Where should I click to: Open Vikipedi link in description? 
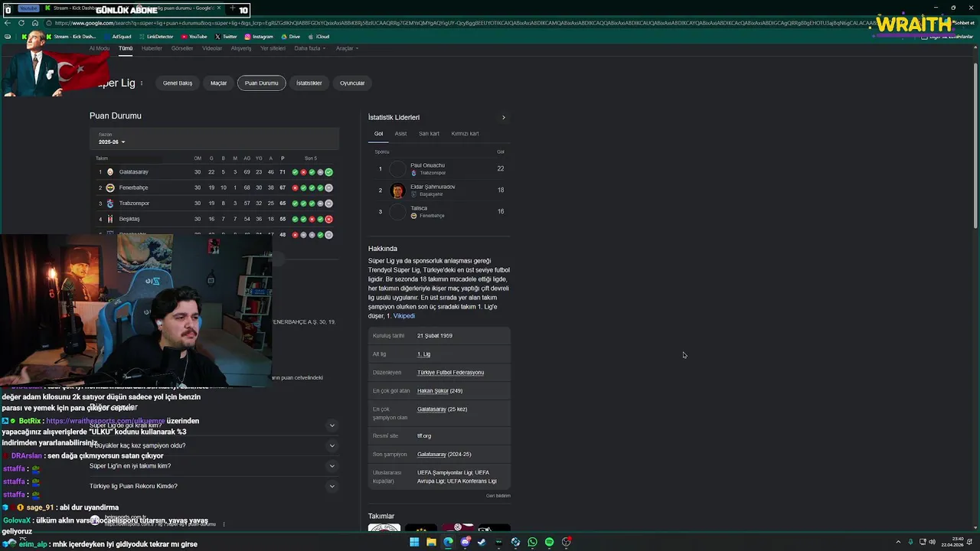[x=404, y=316]
